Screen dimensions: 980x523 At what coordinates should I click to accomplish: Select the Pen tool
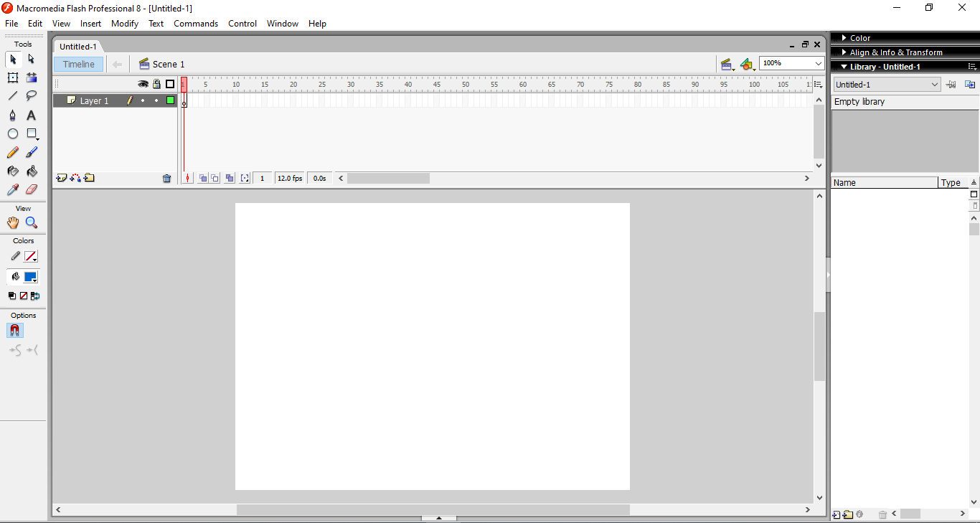click(13, 115)
